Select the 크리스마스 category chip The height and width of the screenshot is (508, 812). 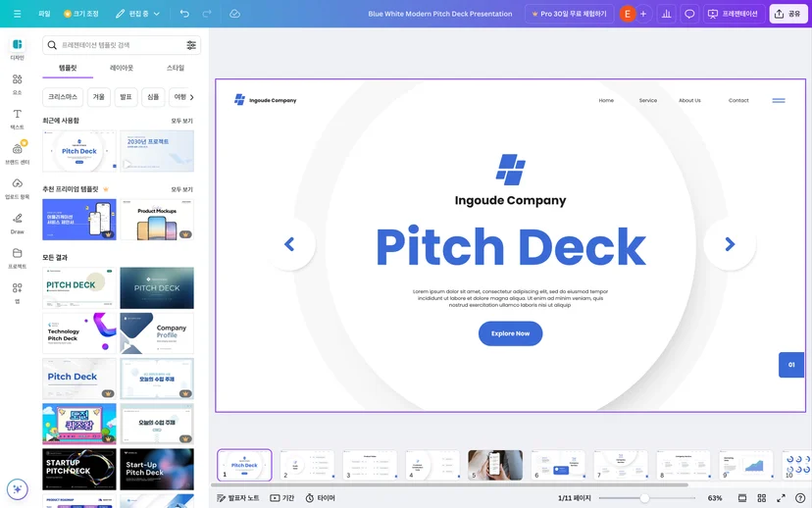pyautogui.click(x=63, y=97)
